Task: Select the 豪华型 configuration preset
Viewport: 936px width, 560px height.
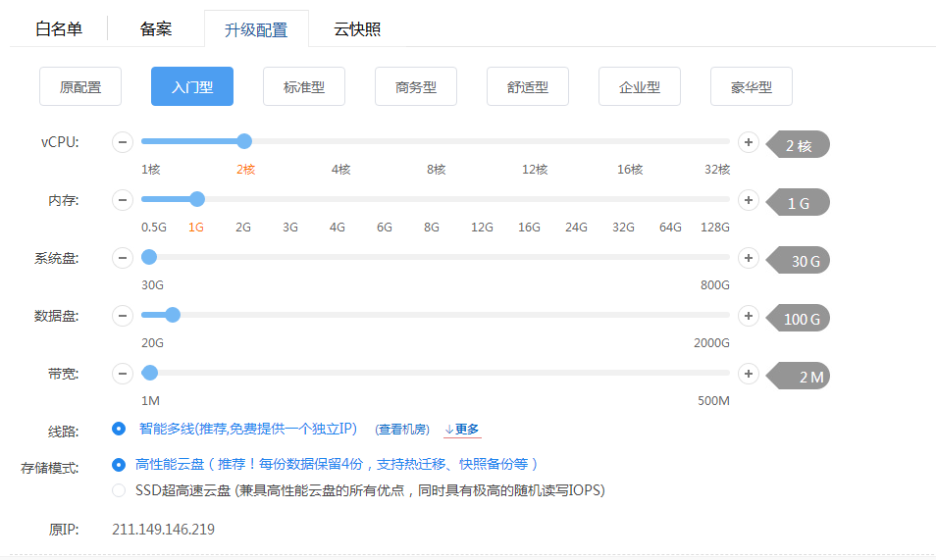Action: tap(751, 87)
